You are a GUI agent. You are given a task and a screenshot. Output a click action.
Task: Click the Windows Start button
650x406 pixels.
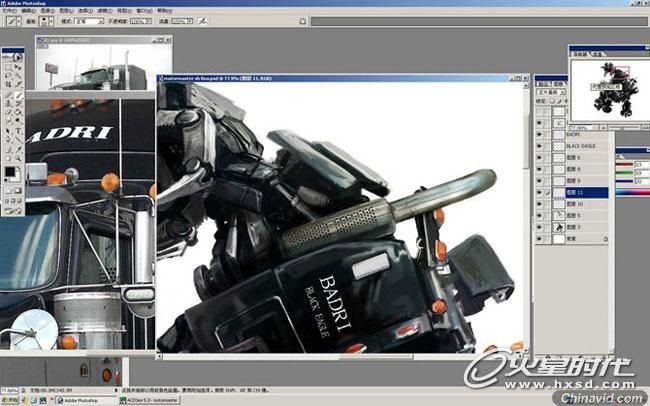coord(14,399)
